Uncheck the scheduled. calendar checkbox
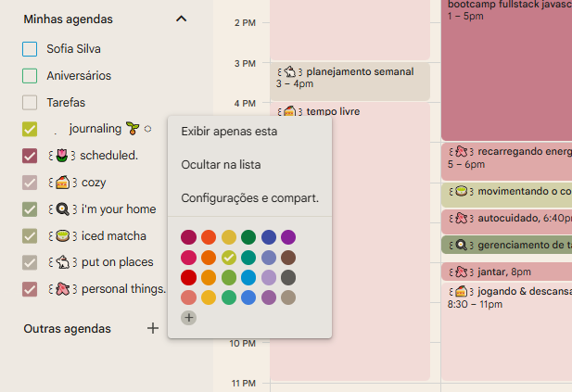Image resolution: width=572 pixels, height=392 pixels. click(30, 156)
